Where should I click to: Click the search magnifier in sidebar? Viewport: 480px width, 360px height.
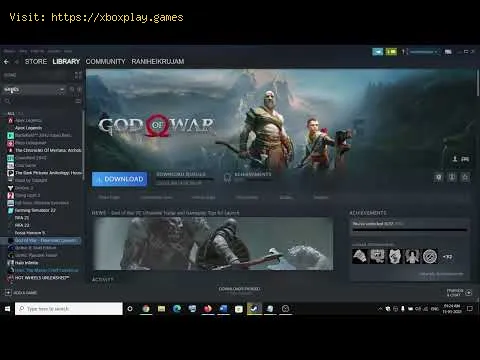coord(7,101)
